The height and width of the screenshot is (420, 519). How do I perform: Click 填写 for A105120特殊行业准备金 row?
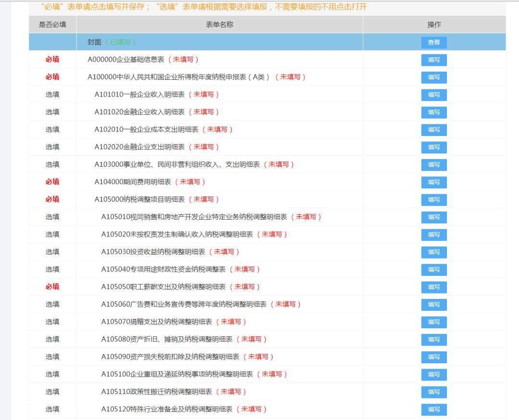pyautogui.click(x=434, y=409)
